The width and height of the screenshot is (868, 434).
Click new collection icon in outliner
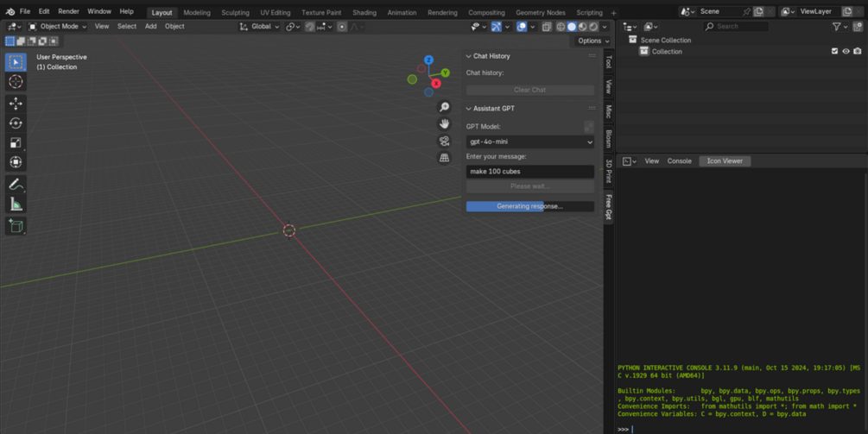click(858, 26)
